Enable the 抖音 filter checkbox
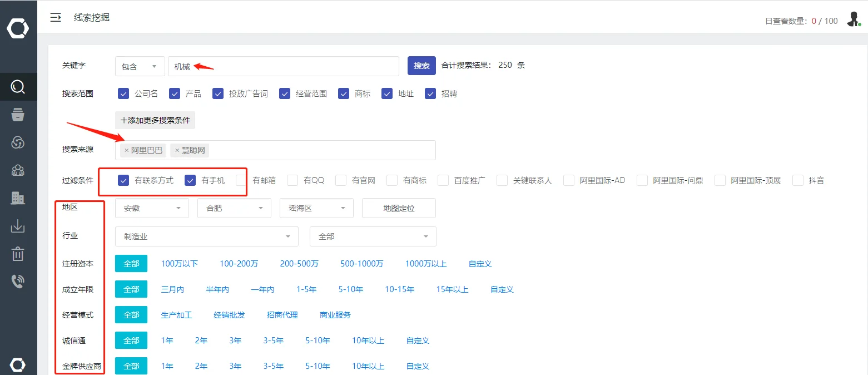The width and height of the screenshot is (868, 375). coord(798,180)
